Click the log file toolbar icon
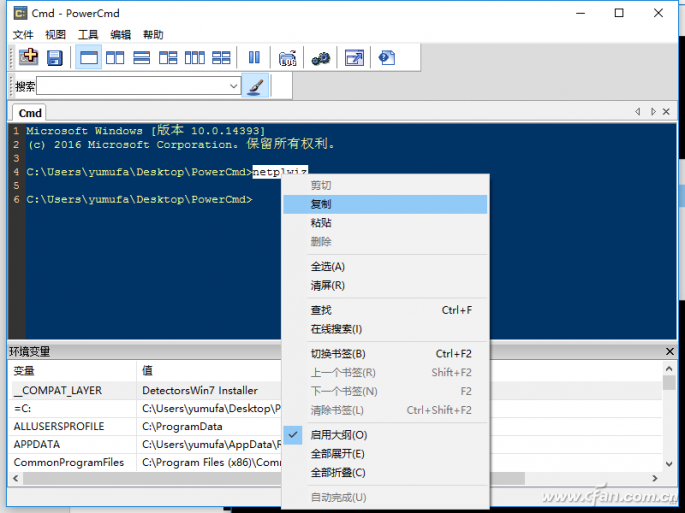The height and width of the screenshot is (513, 685). 287,58
